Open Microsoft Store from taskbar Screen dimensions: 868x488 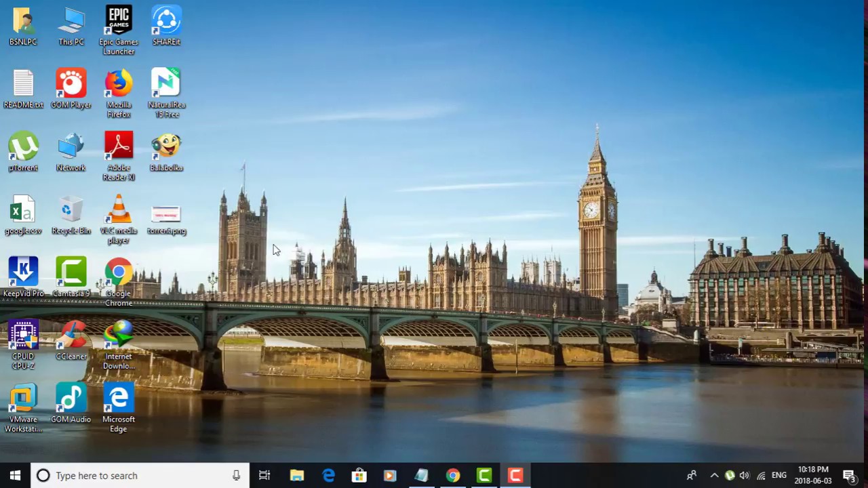point(359,476)
